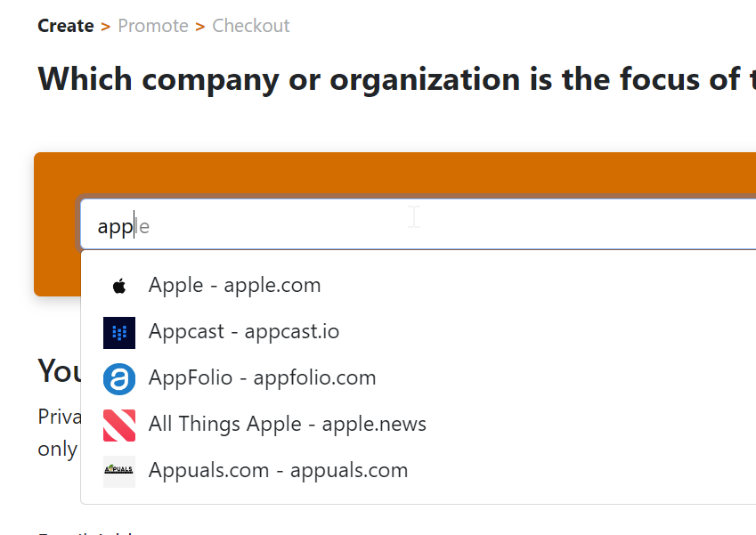The height and width of the screenshot is (535, 756).
Task: Click the first orange breadcrumb arrow separator
Action: 106,27
